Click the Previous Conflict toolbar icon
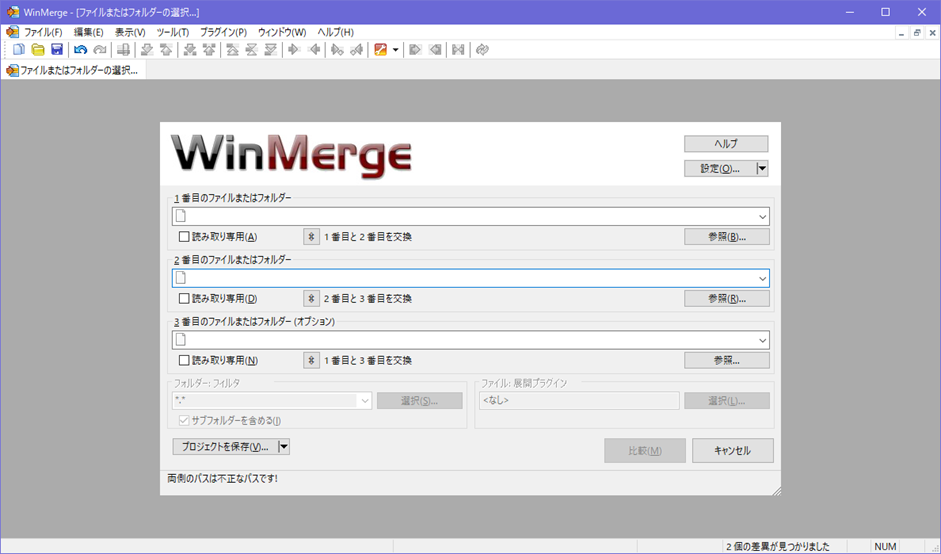This screenshot has height=554, width=941. click(209, 50)
